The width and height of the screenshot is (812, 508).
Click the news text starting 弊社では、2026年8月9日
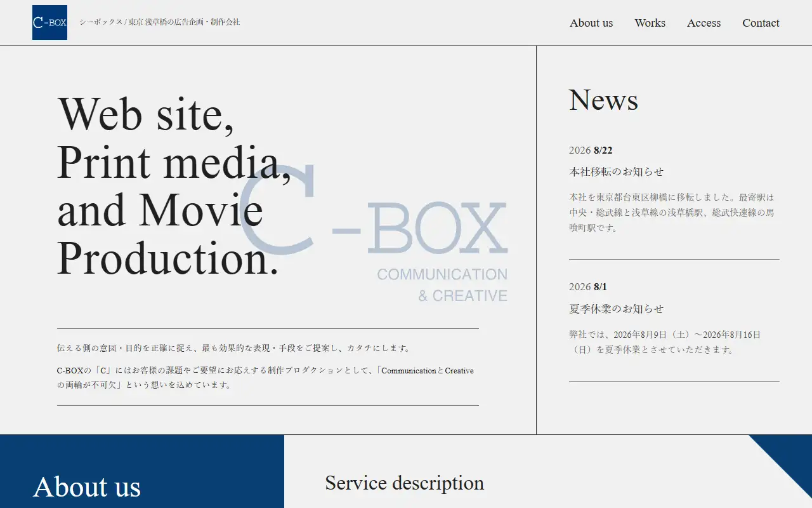665,342
